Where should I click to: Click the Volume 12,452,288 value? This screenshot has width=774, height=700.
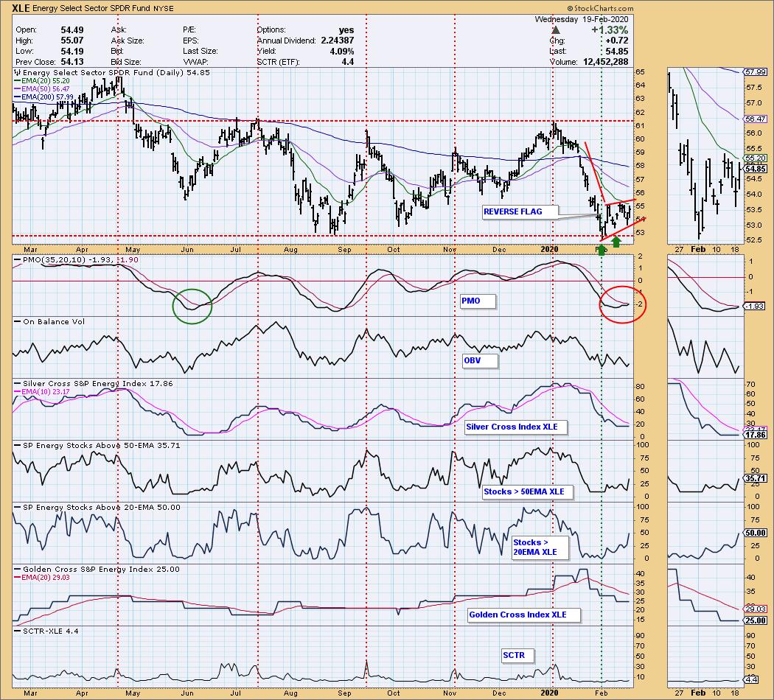coord(606,62)
